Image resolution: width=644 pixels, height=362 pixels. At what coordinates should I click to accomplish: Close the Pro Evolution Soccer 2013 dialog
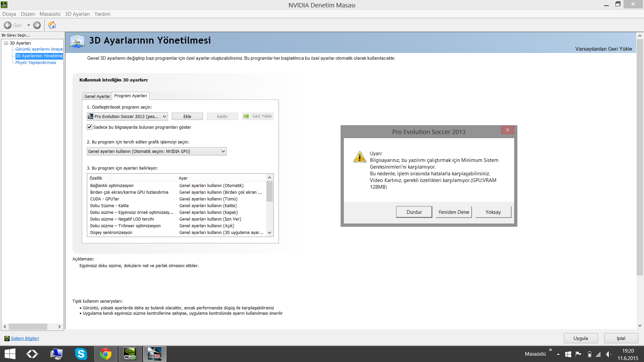click(x=507, y=130)
